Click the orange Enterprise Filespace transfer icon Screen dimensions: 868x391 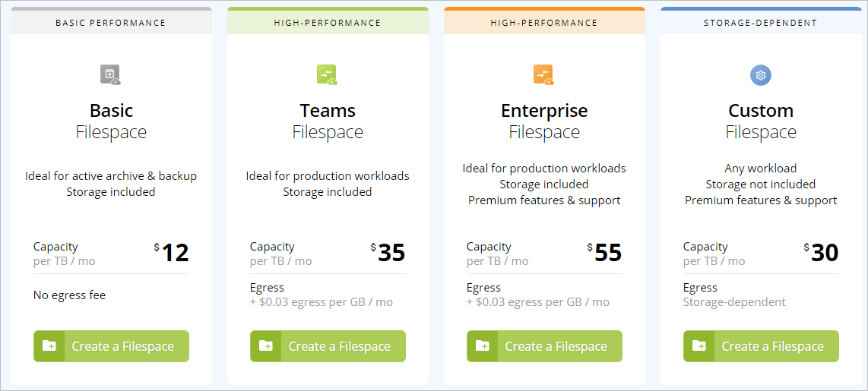[x=543, y=74]
